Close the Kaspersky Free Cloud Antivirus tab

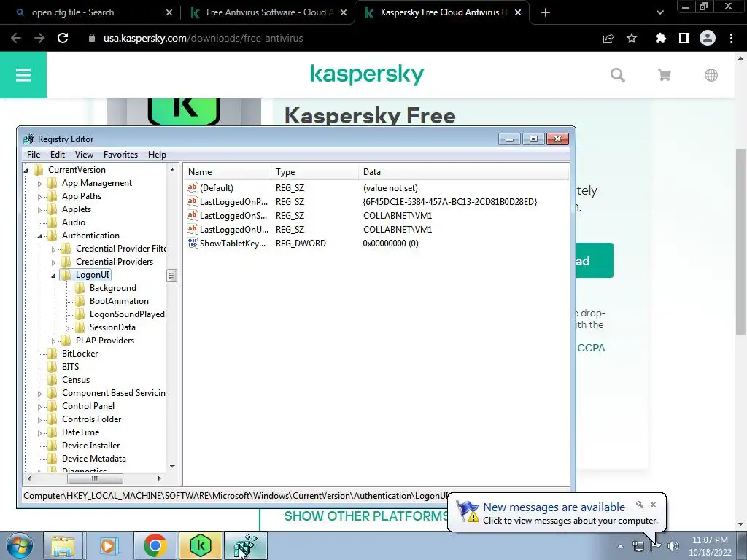[518, 12]
